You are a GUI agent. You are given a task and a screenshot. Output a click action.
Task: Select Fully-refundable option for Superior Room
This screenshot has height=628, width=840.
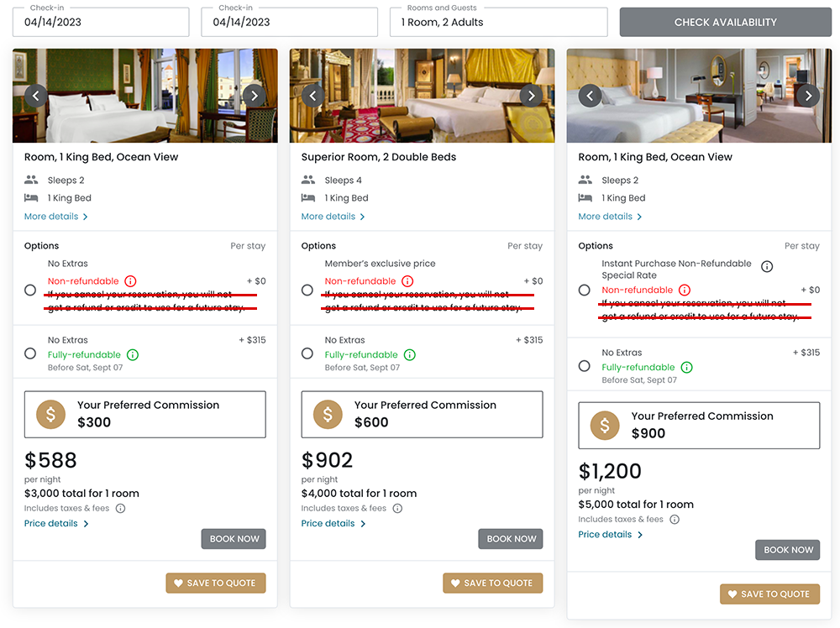(307, 353)
